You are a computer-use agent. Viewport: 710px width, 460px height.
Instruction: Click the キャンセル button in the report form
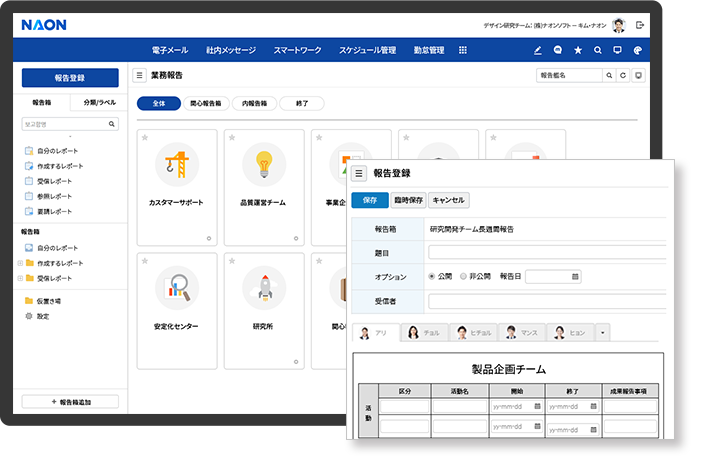[449, 200]
